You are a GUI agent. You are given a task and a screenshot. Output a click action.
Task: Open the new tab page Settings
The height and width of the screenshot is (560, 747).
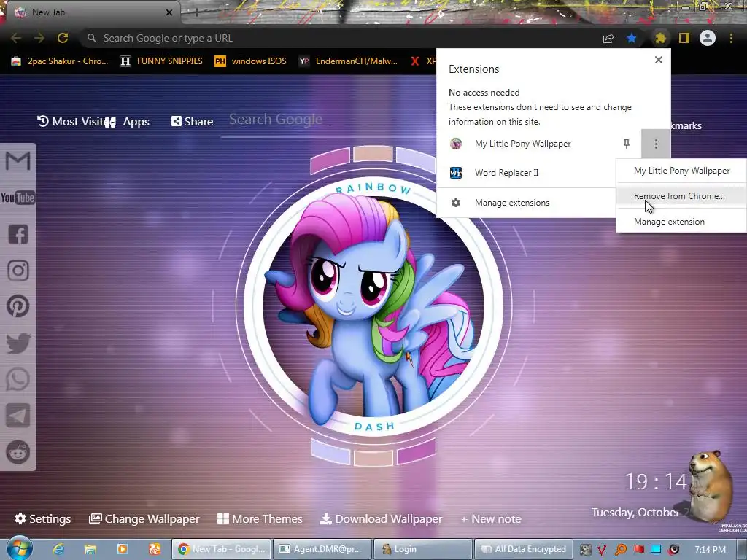point(43,518)
